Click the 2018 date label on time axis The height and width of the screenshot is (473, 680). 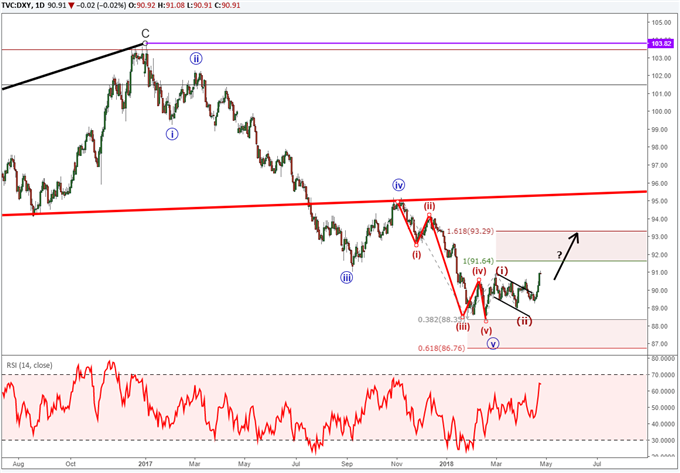coord(446,464)
